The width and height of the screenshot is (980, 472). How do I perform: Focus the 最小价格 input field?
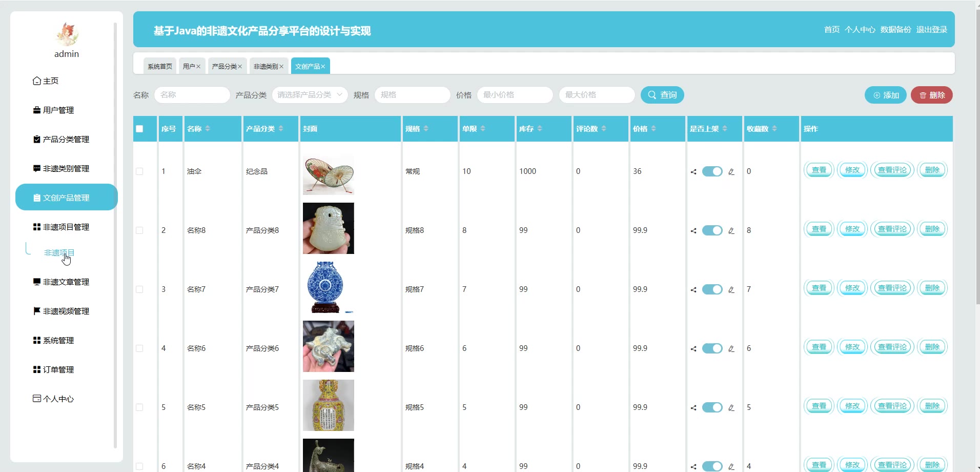[515, 95]
